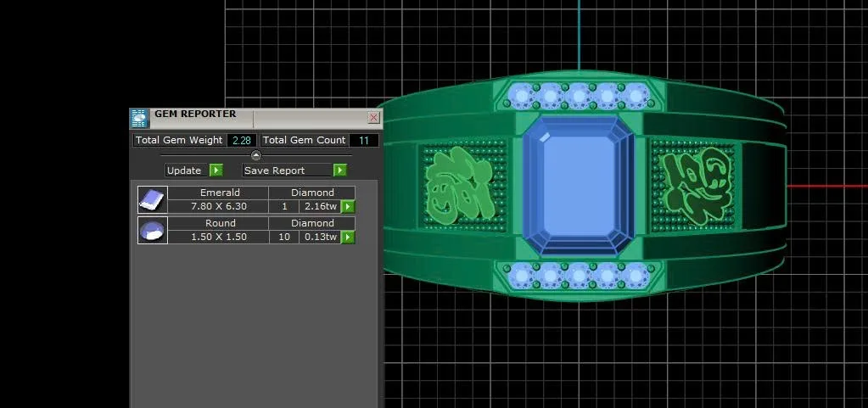Select the blue emerald-cut center stone on ring
Viewport: 868px width, 408px height.
579,186
